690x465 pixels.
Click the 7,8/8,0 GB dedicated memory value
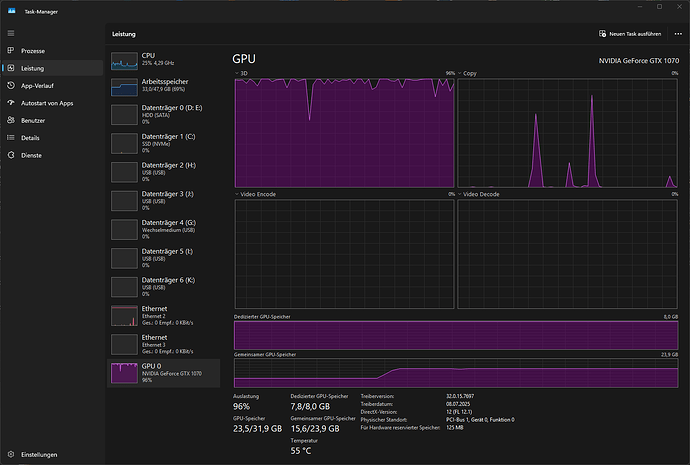[310, 406]
